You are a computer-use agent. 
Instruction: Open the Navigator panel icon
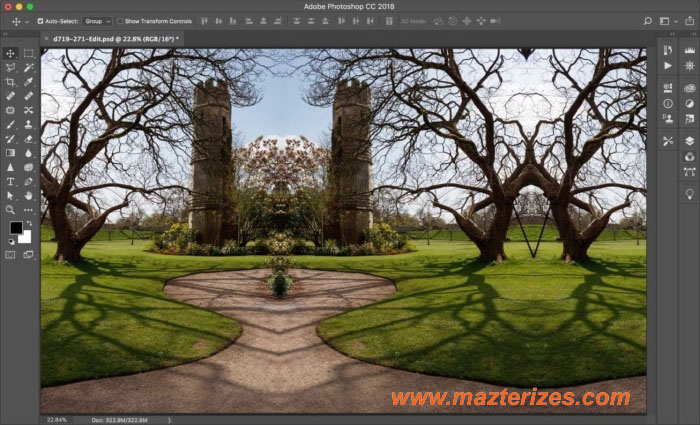tap(690, 66)
